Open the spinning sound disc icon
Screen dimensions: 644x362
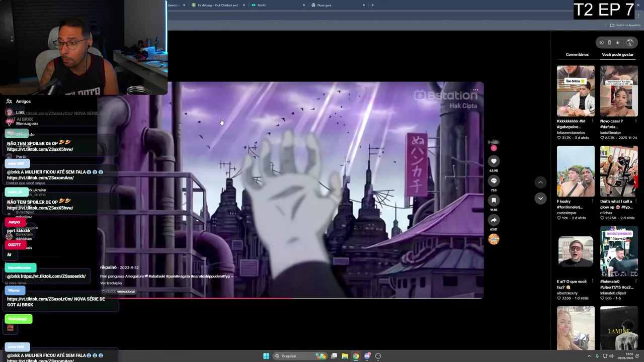click(x=494, y=239)
